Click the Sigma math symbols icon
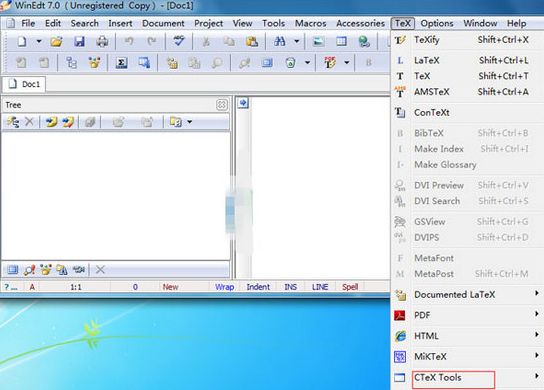This screenshot has width=544, height=390. [x=121, y=63]
